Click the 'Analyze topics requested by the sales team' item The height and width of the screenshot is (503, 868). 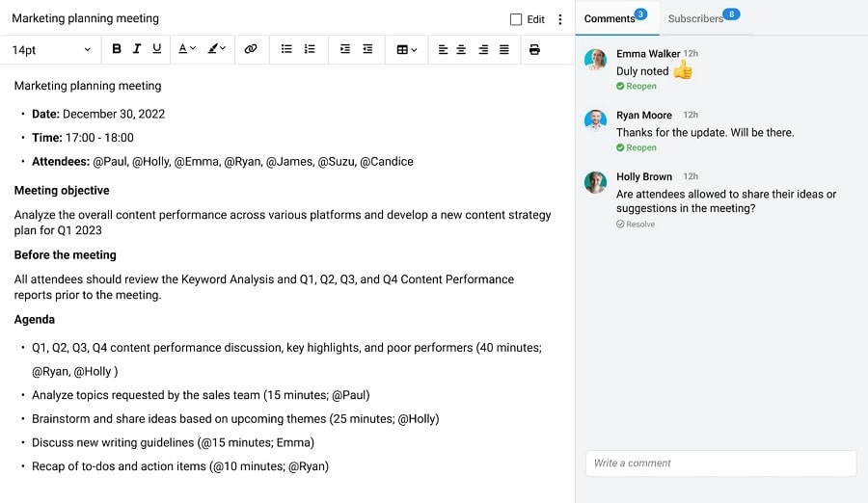[x=201, y=395]
